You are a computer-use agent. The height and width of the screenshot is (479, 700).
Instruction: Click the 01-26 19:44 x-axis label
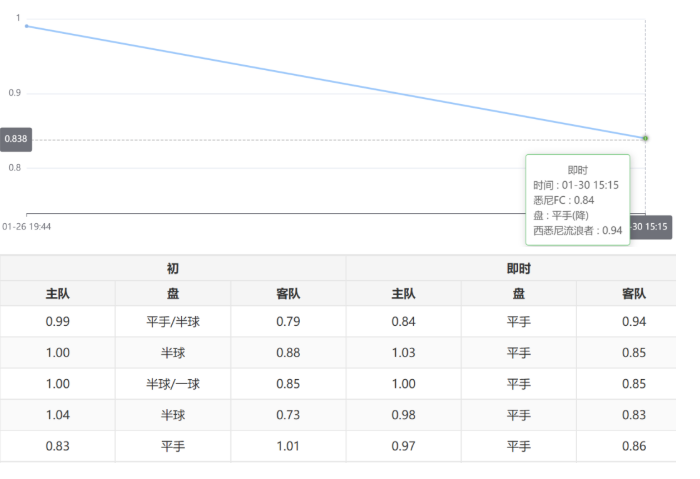pos(27,227)
